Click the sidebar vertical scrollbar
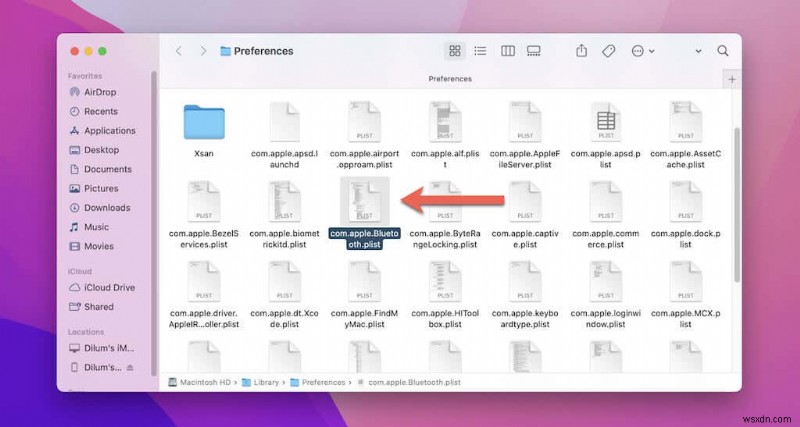This screenshot has height=427, width=800. click(x=154, y=222)
